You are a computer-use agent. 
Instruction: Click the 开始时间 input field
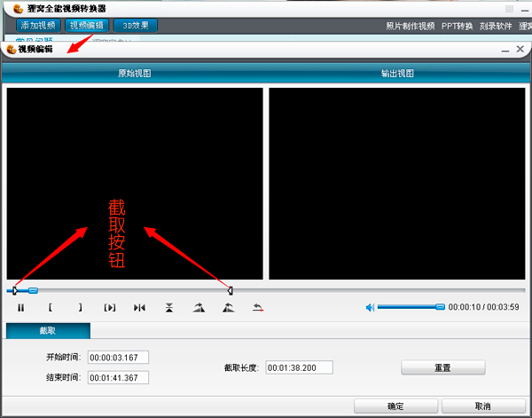click(x=118, y=358)
